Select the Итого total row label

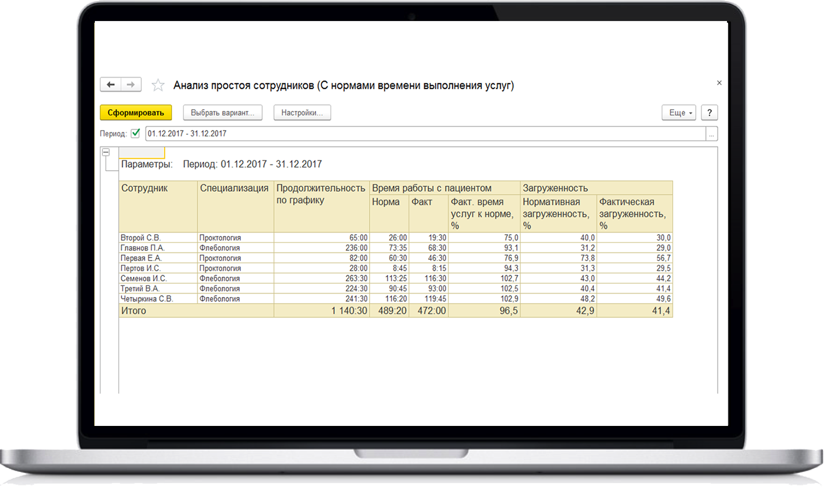click(x=196, y=311)
